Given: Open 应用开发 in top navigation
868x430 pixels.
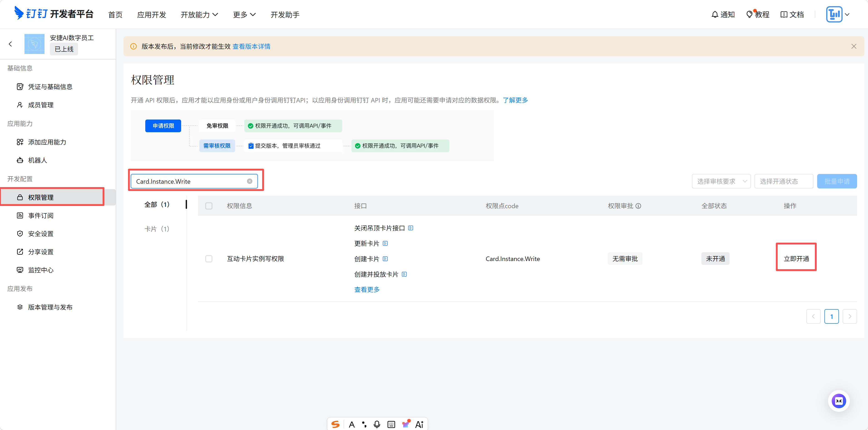Looking at the screenshot, I should tap(152, 15).
